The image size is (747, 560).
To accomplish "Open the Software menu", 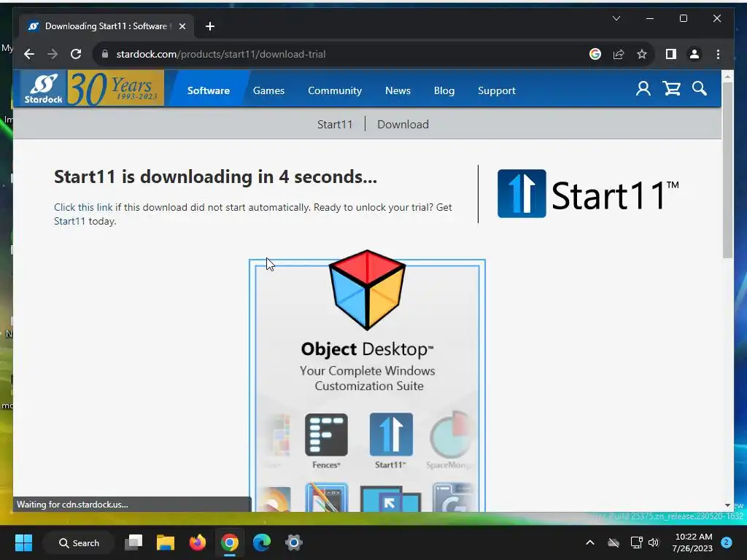I will tap(208, 90).
